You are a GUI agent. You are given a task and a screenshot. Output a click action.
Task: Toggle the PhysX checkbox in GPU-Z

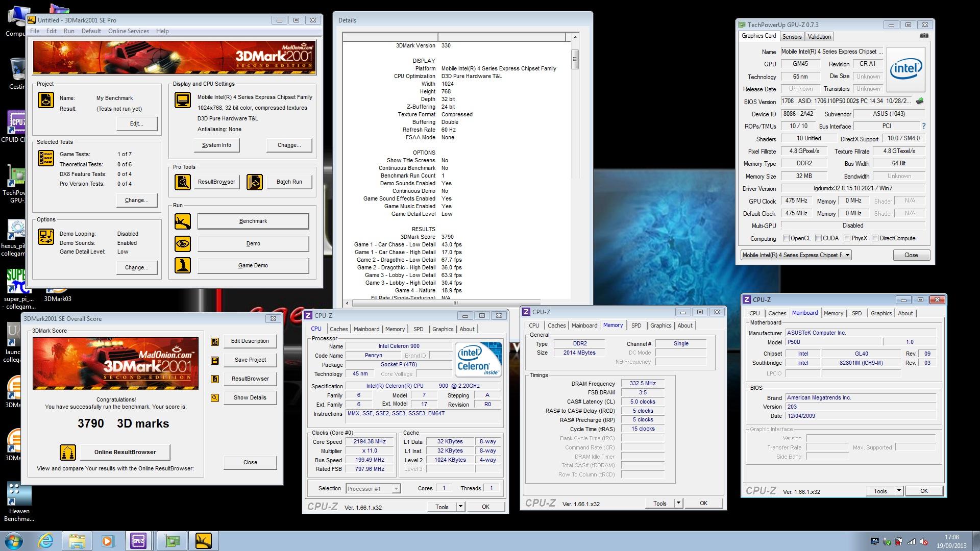coord(847,238)
